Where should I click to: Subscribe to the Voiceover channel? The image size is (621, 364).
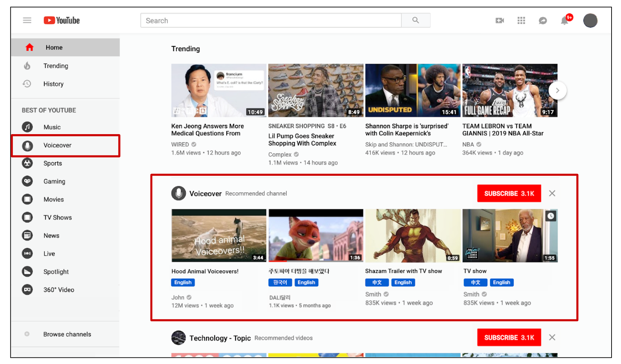509,193
